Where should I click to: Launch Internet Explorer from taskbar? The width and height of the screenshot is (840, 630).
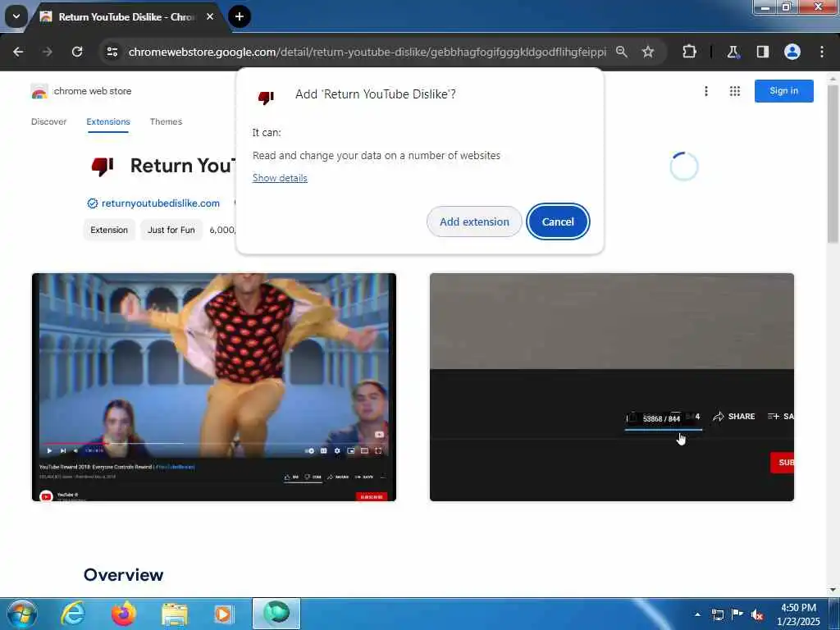73,614
